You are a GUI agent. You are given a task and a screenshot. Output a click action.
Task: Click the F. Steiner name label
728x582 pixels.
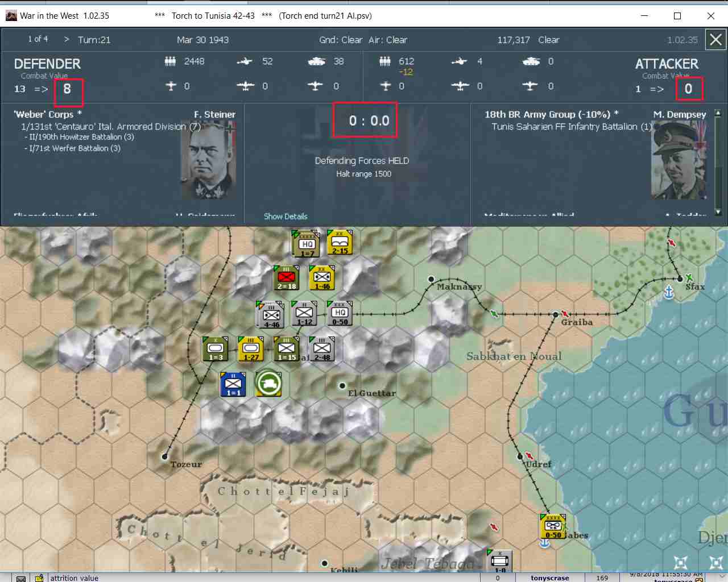[x=214, y=114]
